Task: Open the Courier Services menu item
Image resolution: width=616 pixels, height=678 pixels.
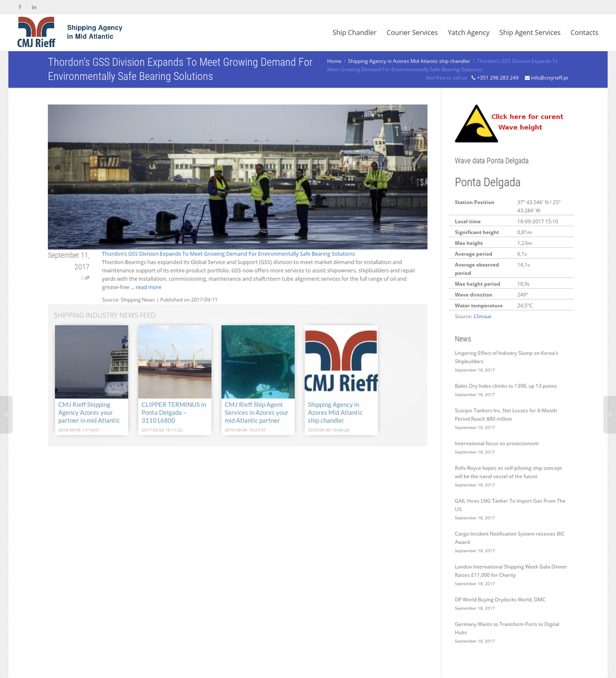Action: [412, 33]
